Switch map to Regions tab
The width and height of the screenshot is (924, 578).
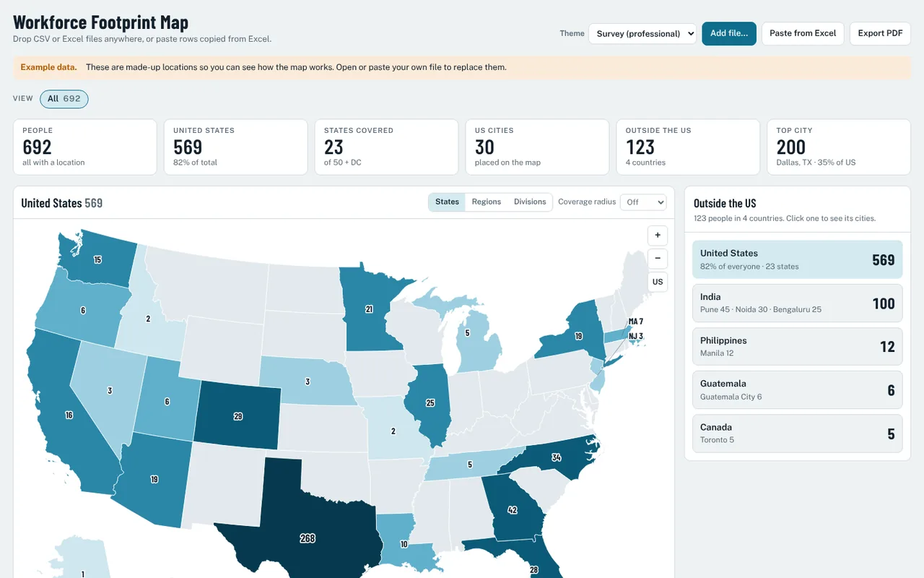[x=487, y=202]
